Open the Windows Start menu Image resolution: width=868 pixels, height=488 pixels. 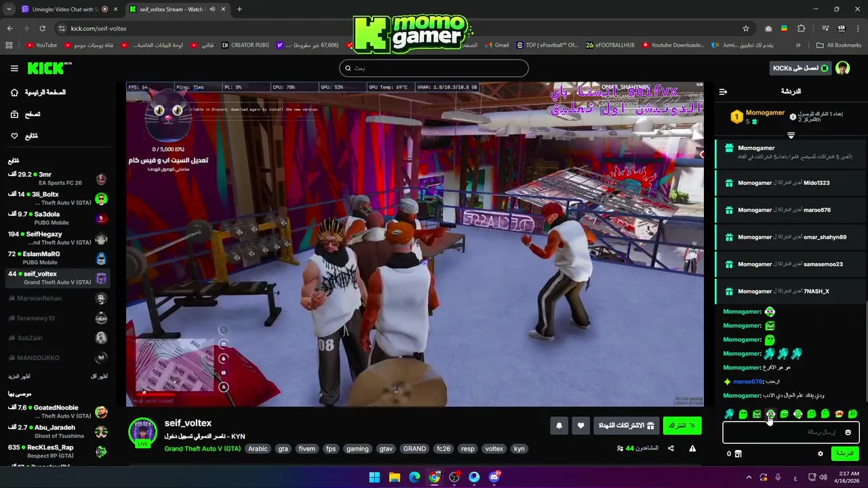(x=374, y=477)
